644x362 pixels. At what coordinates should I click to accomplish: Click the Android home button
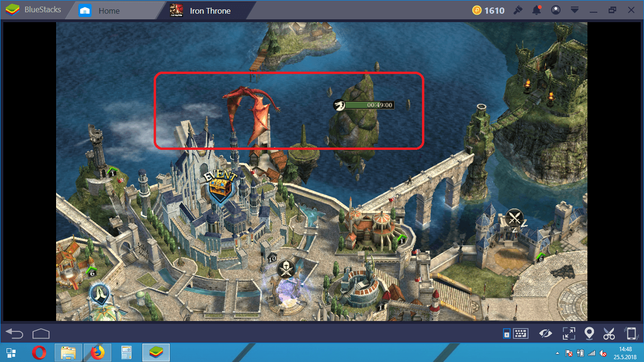coord(41,334)
